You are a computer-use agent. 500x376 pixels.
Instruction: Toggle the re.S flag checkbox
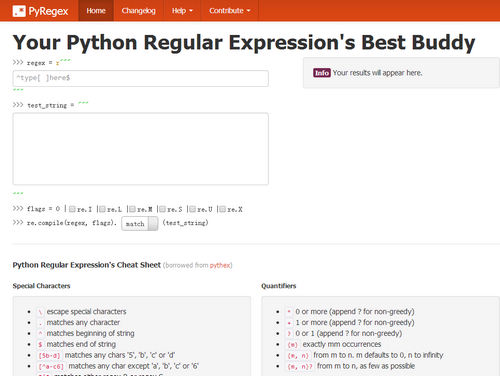click(x=162, y=209)
